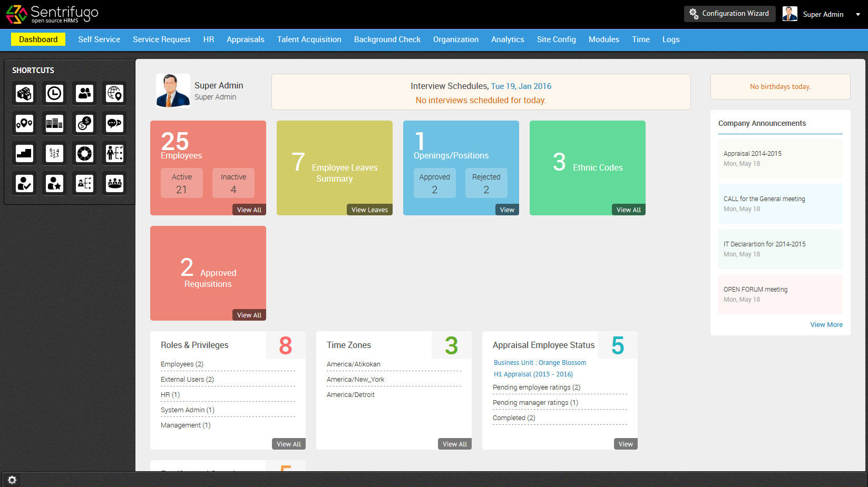Select the Dashboard menu tab
Screen dimensions: 868x487
(x=38, y=39)
